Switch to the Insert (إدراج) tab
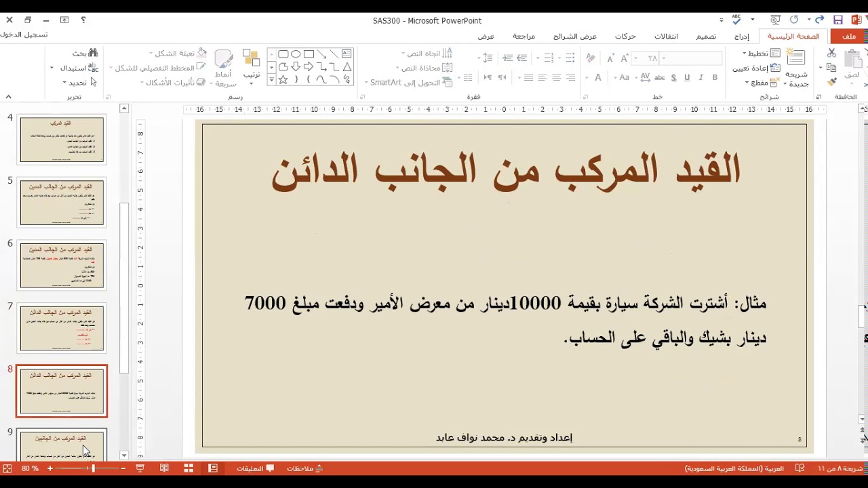Screen dimensions: 868x488 (x=742, y=37)
